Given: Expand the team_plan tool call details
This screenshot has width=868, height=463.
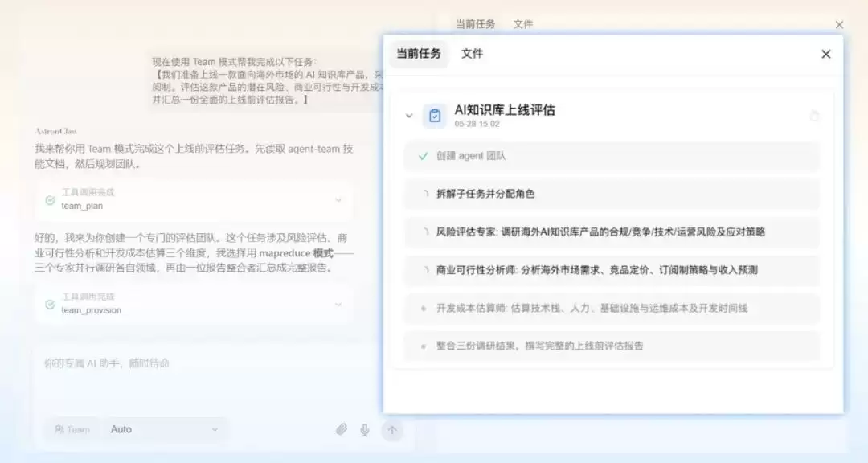Looking at the screenshot, I should (338, 200).
